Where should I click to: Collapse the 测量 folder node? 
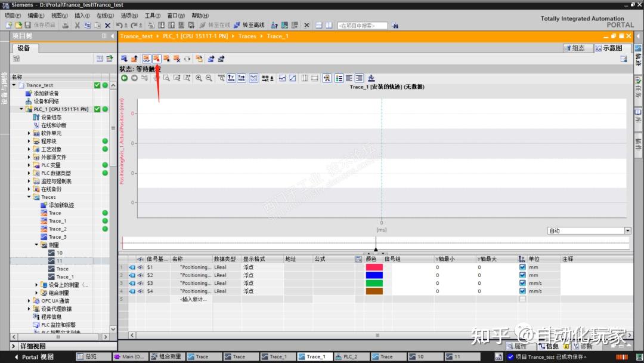coord(36,245)
